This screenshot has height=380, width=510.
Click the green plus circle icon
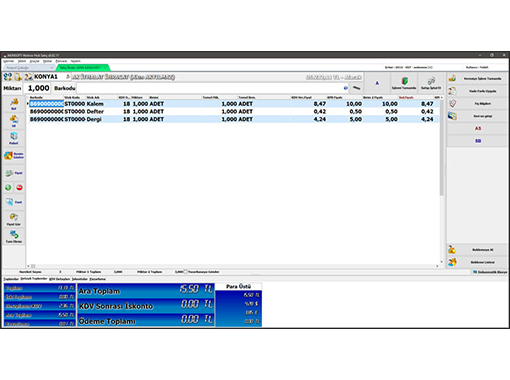pyautogui.click(x=8, y=187)
